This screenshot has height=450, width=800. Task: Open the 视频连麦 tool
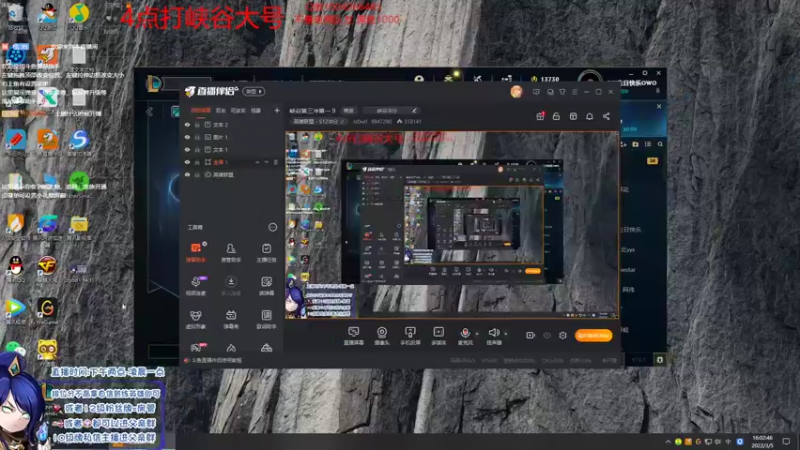click(196, 286)
